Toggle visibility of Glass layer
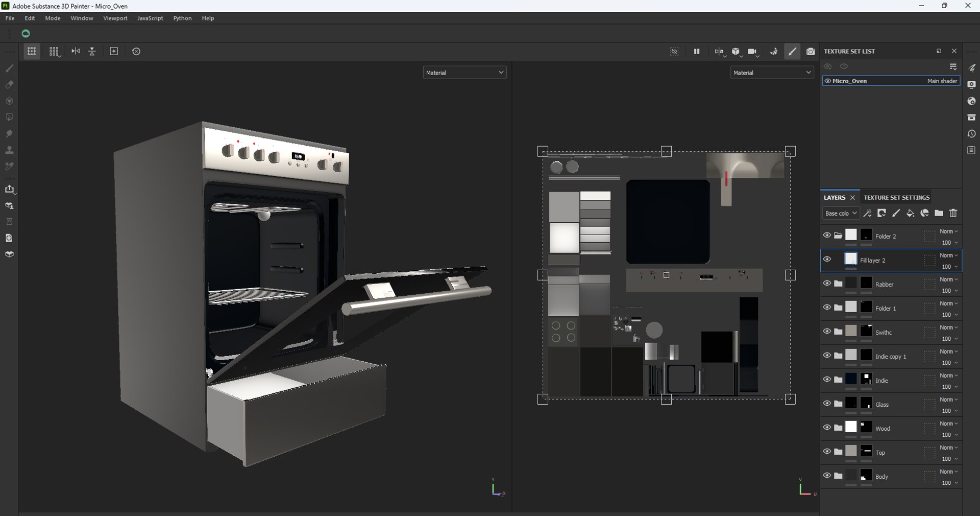 pyautogui.click(x=827, y=403)
